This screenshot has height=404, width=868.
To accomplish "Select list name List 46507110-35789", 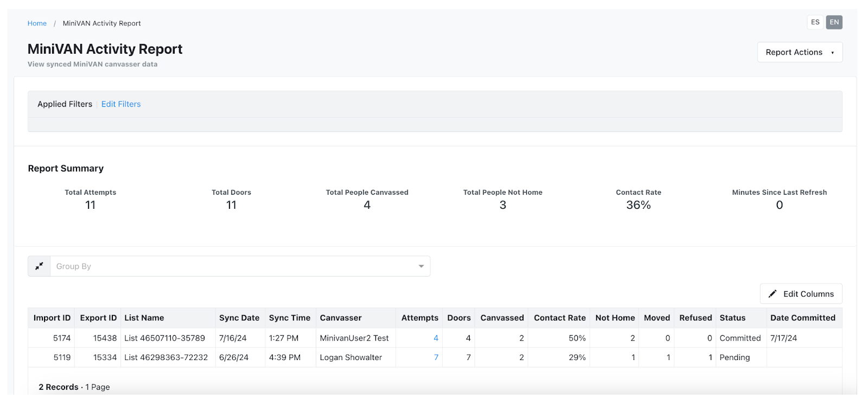I will (x=165, y=338).
